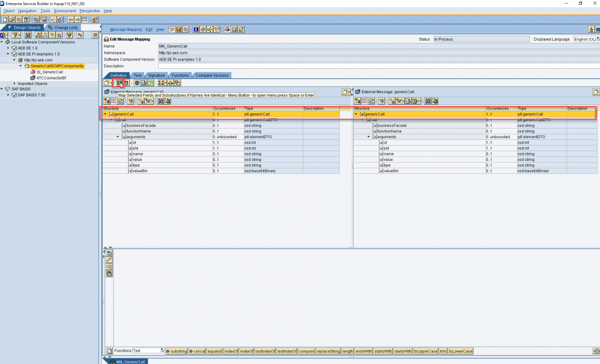Select SI_GenericCall in the design objects tree
Viewport: 600px width, 364px height.
49,72
